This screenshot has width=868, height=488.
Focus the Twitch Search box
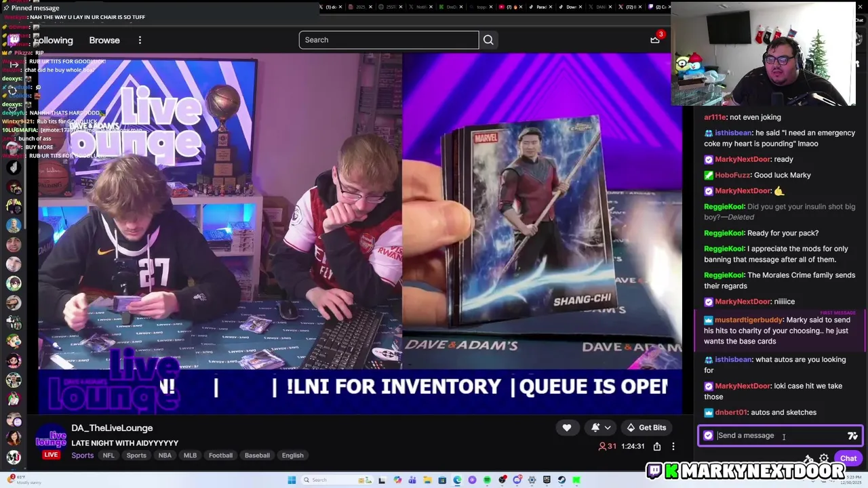[x=389, y=40]
